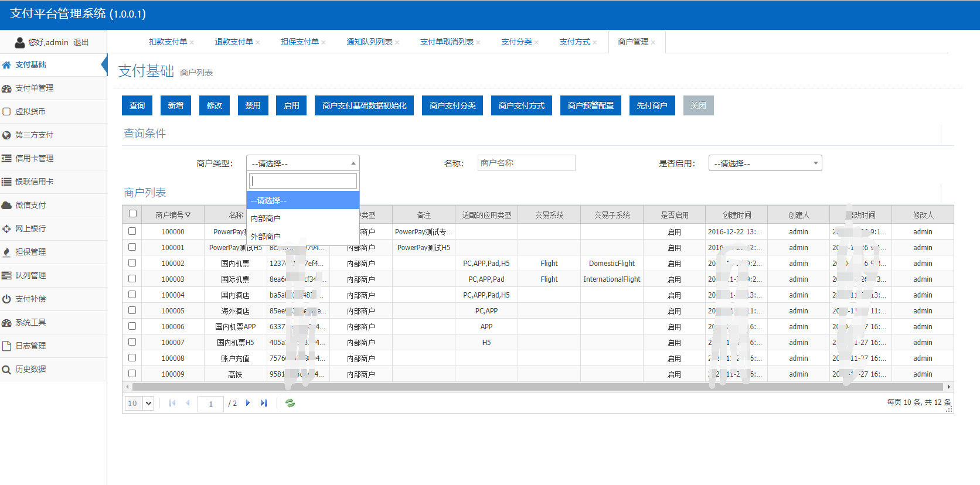Switch to the 支付方式 tab
This screenshot has width=980, height=485.
click(574, 42)
